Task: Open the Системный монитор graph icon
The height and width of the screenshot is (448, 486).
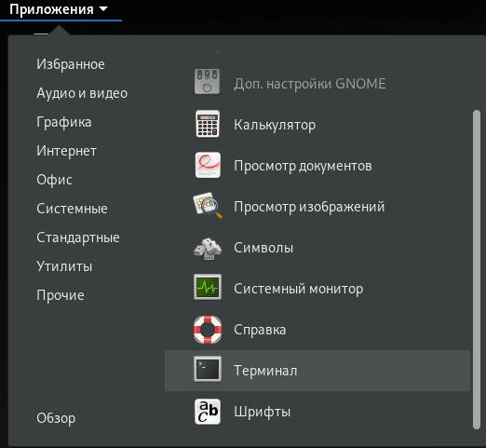Action: (208, 287)
